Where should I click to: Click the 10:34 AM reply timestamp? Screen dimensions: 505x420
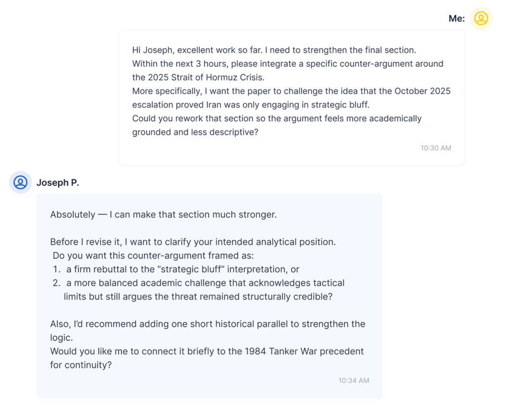(x=354, y=381)
